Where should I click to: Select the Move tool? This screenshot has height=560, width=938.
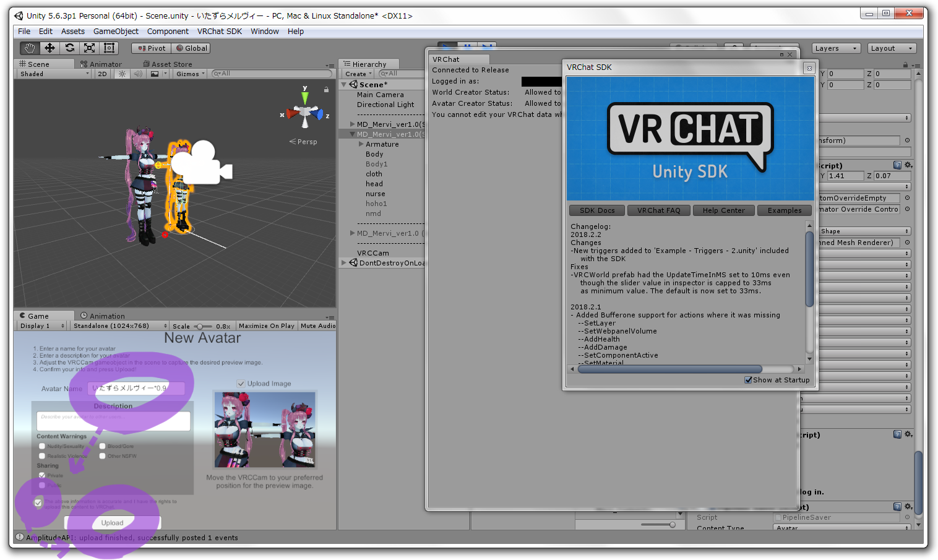49,48
